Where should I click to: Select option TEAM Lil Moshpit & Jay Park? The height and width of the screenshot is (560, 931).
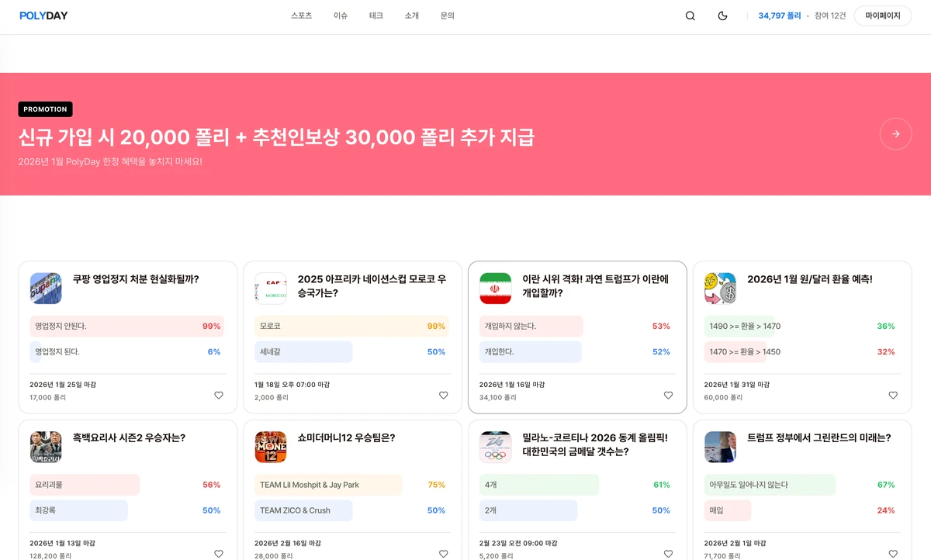point(352,485)
